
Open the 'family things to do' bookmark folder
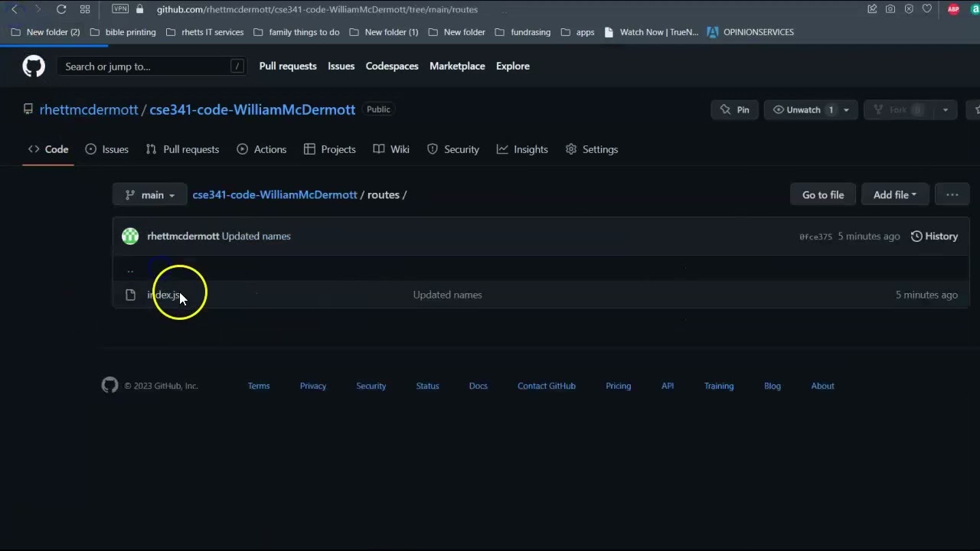click(x=296, y=32)
